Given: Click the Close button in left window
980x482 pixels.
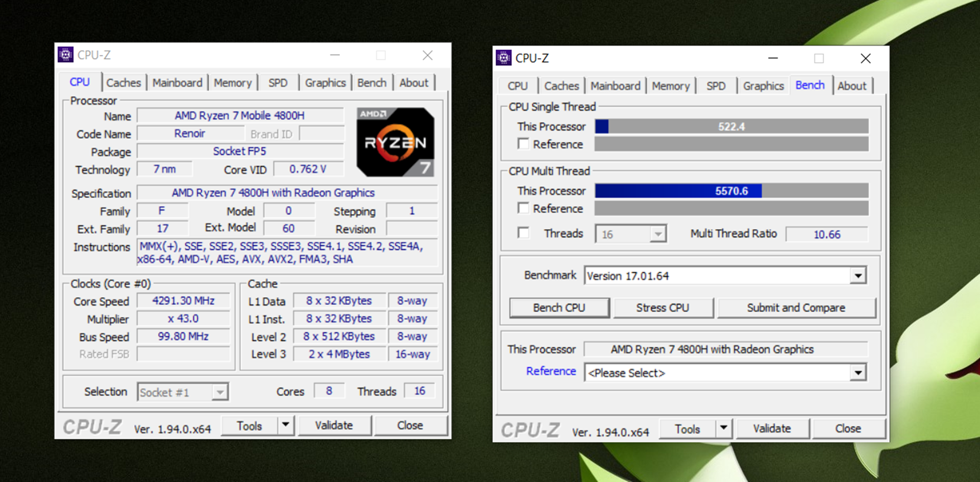Looking at the screenshot, I should point(410,425).
